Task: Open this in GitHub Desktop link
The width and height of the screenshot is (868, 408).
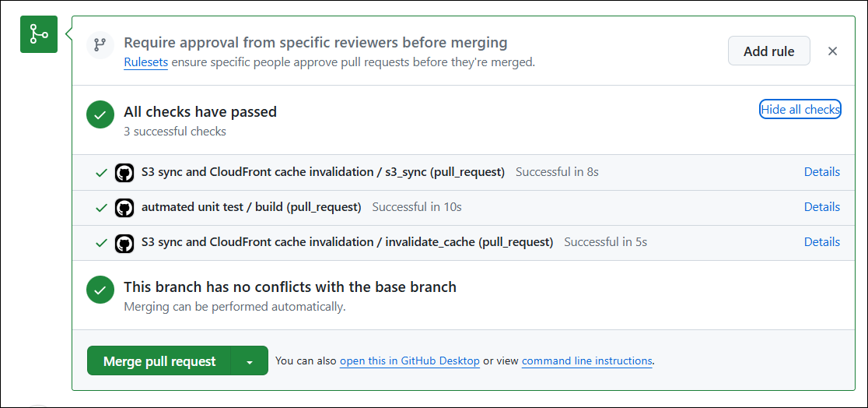Action: click(x=409, y=361)
